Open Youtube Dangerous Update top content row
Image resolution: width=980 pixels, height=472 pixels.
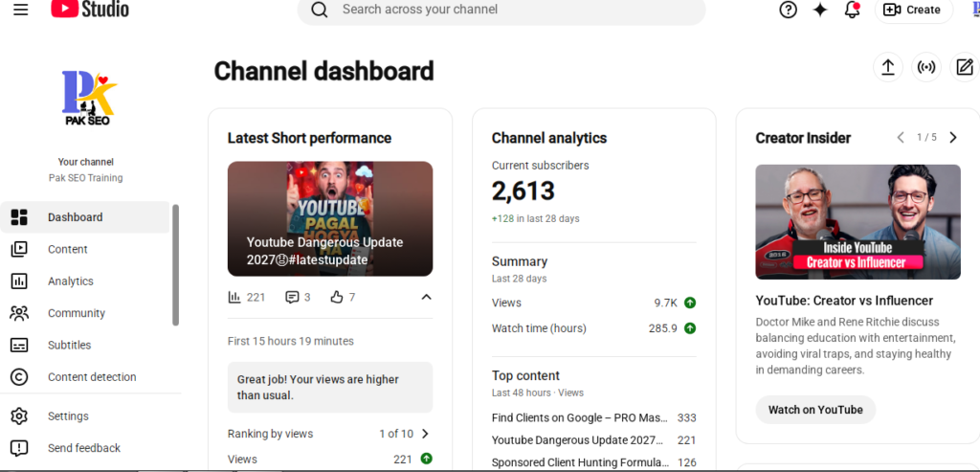pos(593,440)
